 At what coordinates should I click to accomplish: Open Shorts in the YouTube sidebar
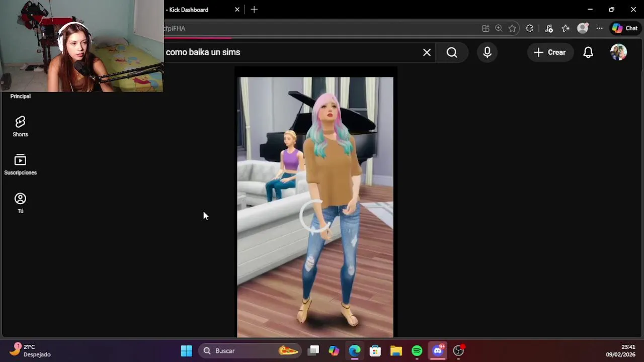point(20,126)
